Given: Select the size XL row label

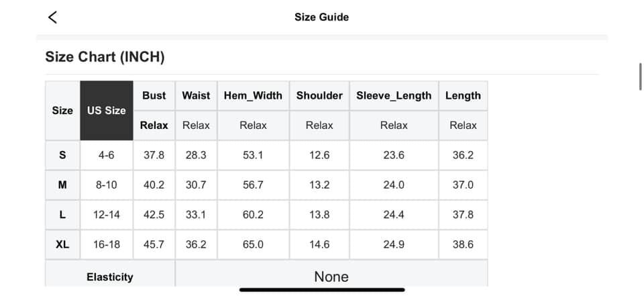Looking at the screenshot, I should [x=62, y=244].
